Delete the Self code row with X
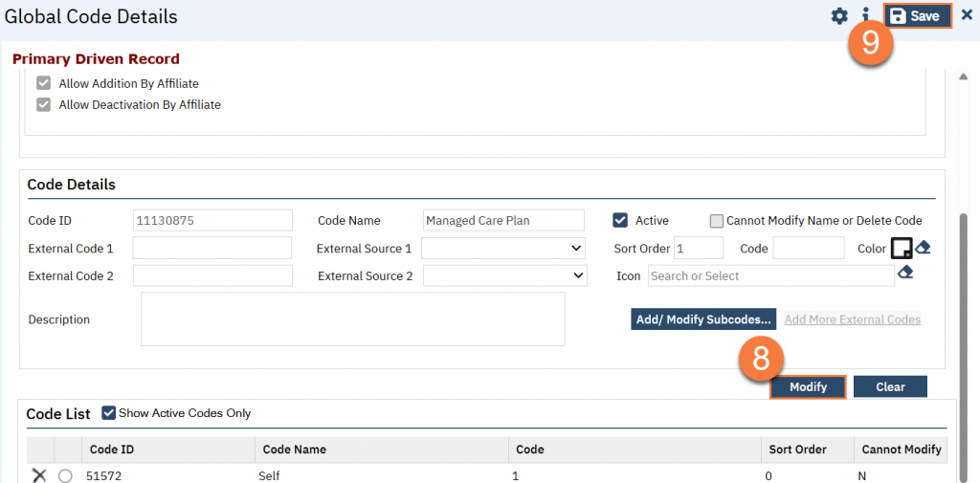Screen dimensions: 980x483 pyautogui.click(x=39, y=475)
